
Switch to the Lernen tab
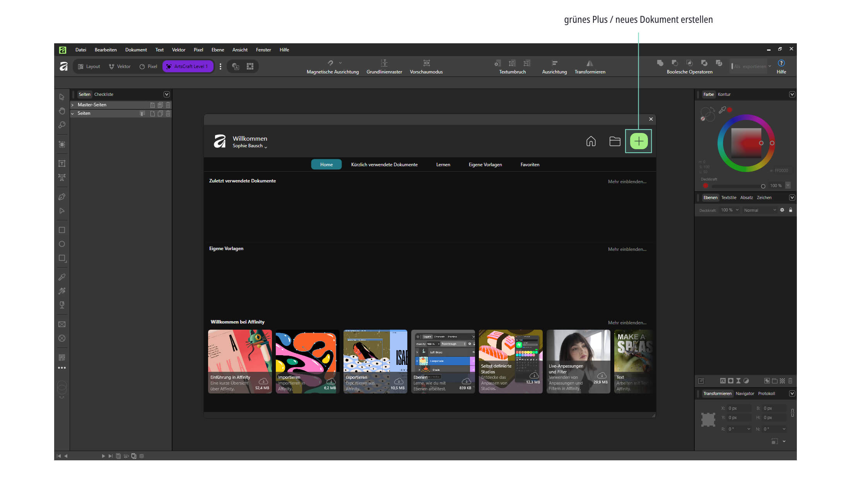443,165
